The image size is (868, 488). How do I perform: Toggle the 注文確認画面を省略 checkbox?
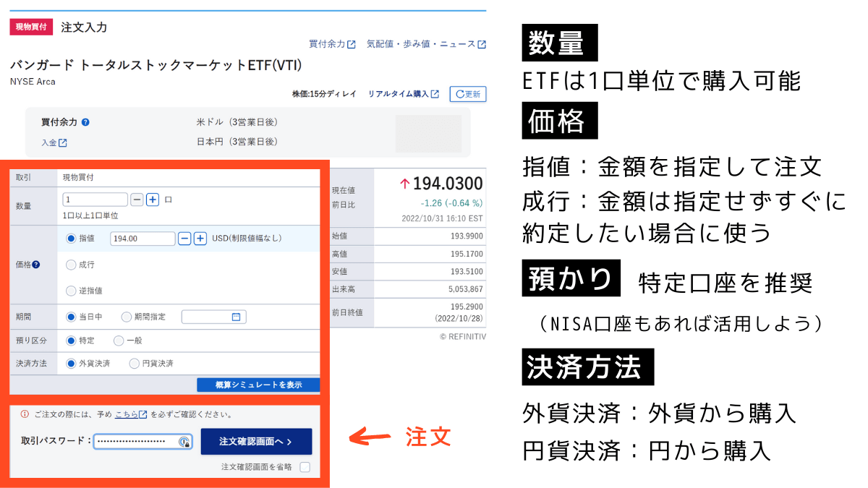(305, 467)
